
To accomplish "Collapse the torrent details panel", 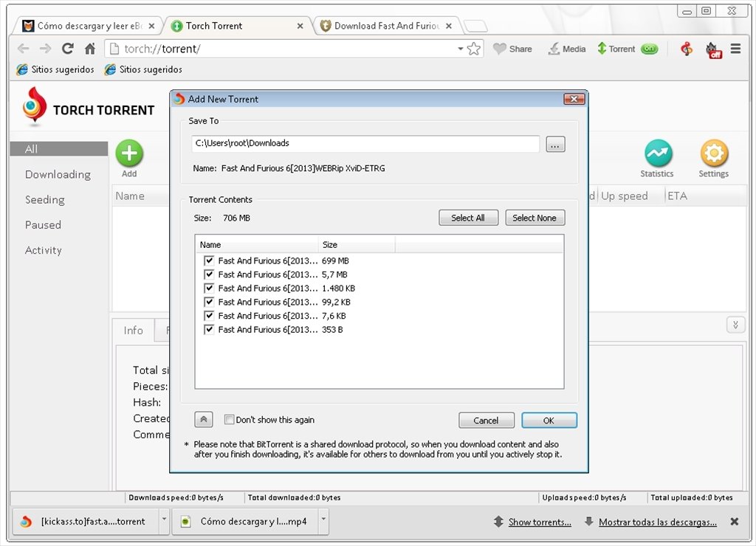I will tap(735, 325).
